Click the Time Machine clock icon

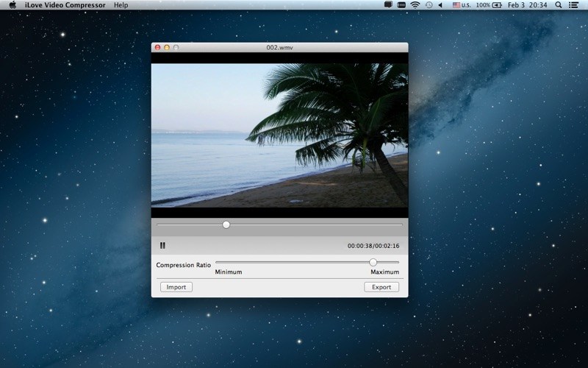click(x=429, y=5)
